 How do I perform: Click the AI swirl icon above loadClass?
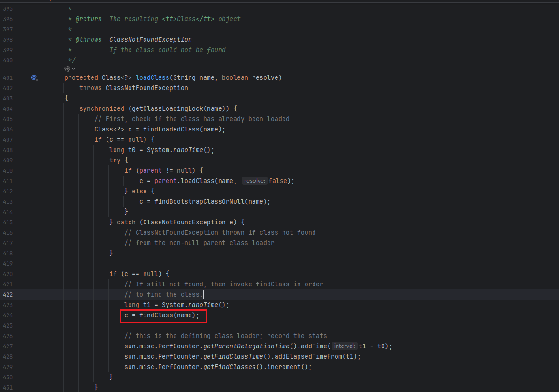67,69
